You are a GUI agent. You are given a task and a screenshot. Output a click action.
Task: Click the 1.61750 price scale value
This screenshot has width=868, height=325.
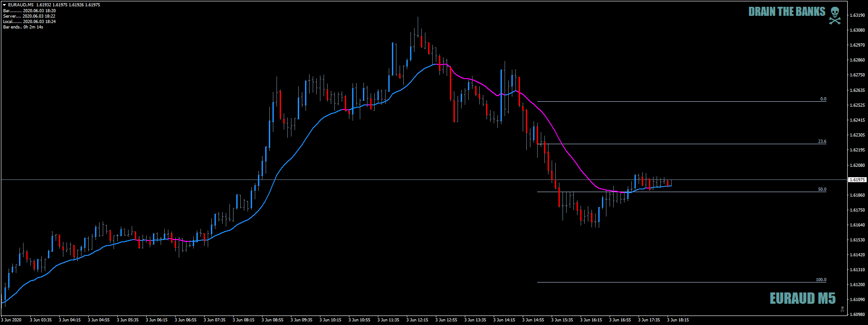(x=858, y=210)
